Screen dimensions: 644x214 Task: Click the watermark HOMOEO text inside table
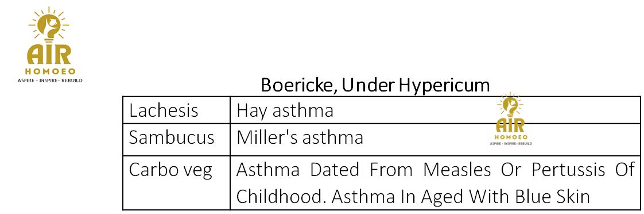(510, 137)
